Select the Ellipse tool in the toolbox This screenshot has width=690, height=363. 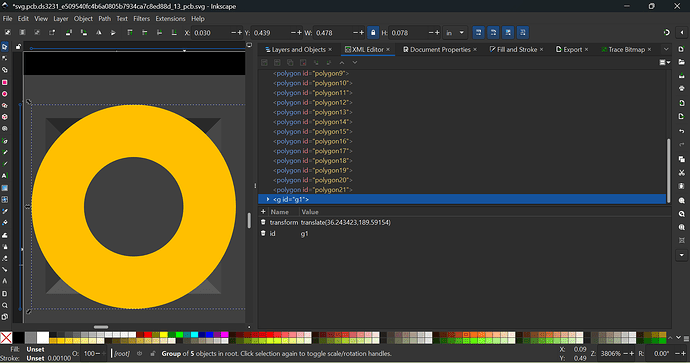(5, 94)
